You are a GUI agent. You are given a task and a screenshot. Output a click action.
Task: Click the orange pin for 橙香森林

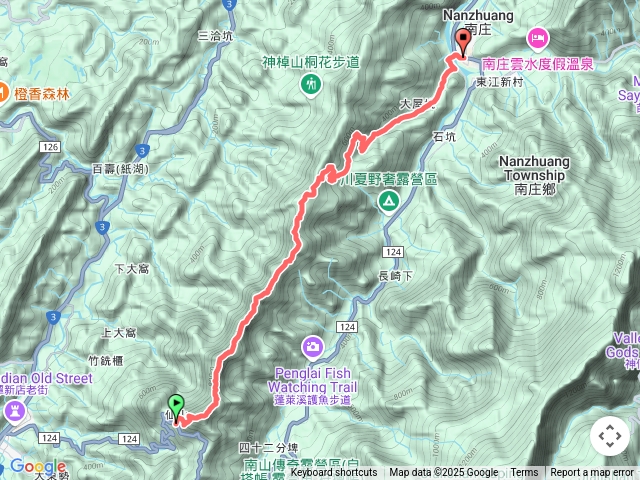point(1,94)
